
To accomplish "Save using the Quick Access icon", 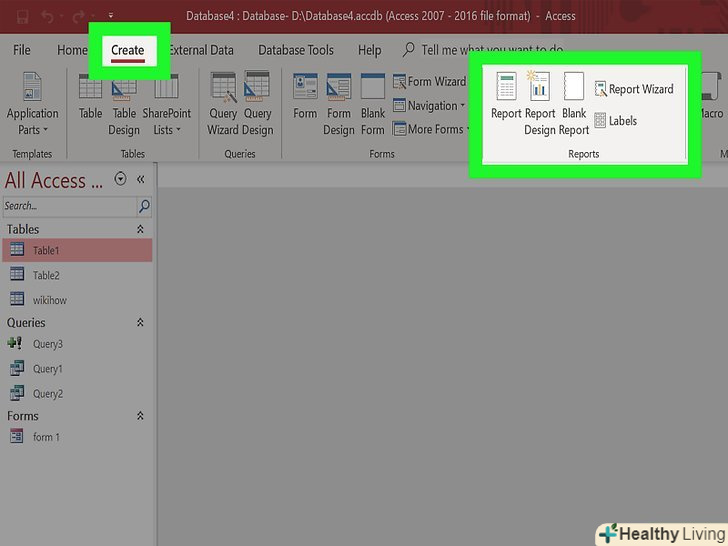I will click(22, 17).
